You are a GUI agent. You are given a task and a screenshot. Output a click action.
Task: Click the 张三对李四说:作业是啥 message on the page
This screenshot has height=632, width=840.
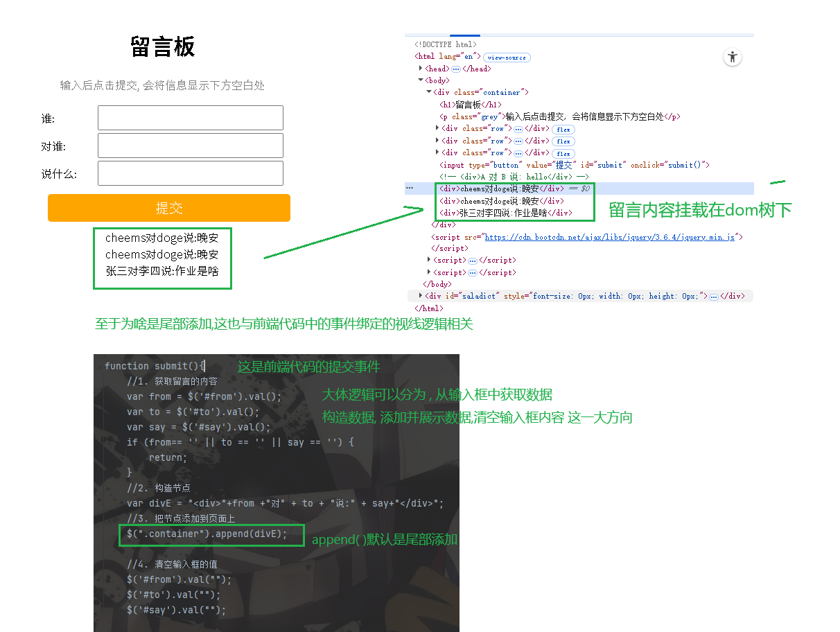pyautogui.click(x=162, y=271)
